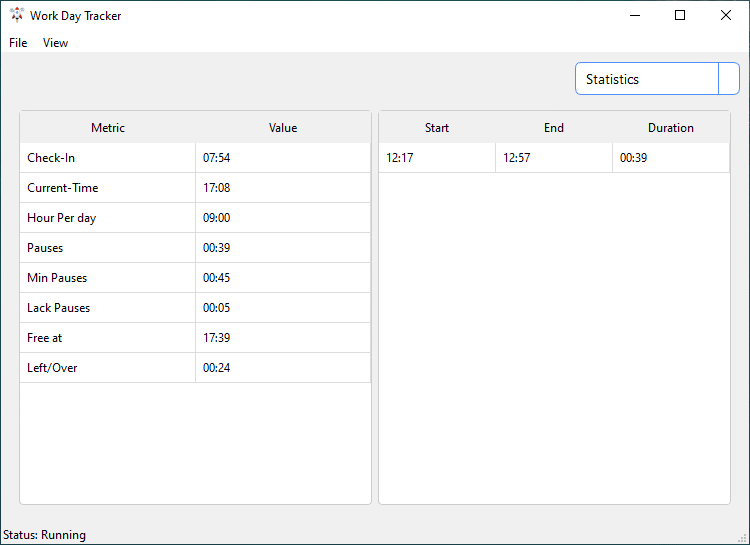Click the Left/Over metric row
This screenshot has height=545, width=750.
pyautogui.click(x=108, y=368)
